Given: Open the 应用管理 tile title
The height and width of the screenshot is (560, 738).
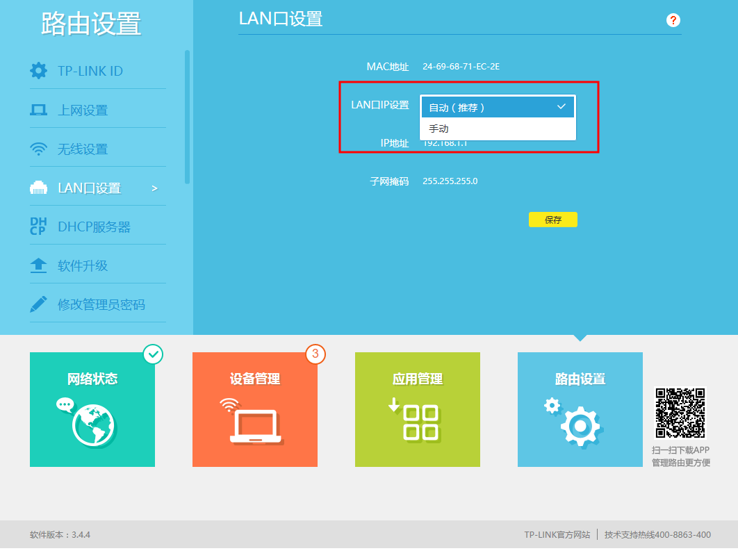Looking at the screenshot, I should coord(418,379).
